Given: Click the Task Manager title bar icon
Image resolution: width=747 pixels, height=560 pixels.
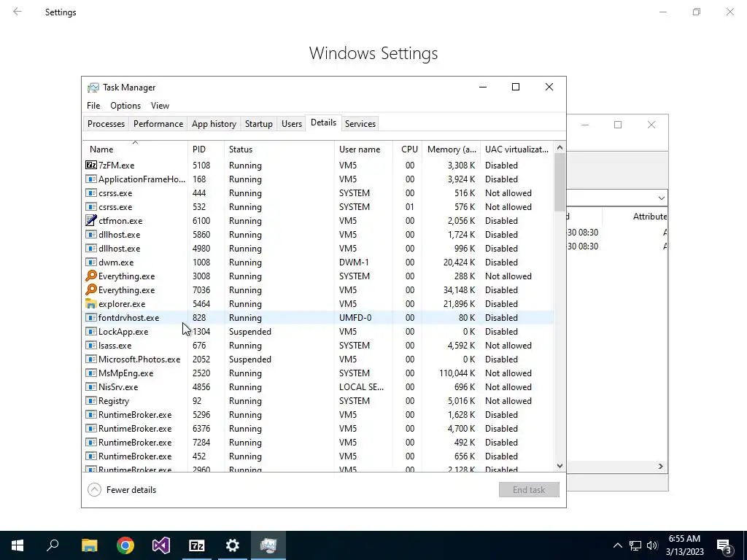Looking at the screenshot, I should 93,87.
